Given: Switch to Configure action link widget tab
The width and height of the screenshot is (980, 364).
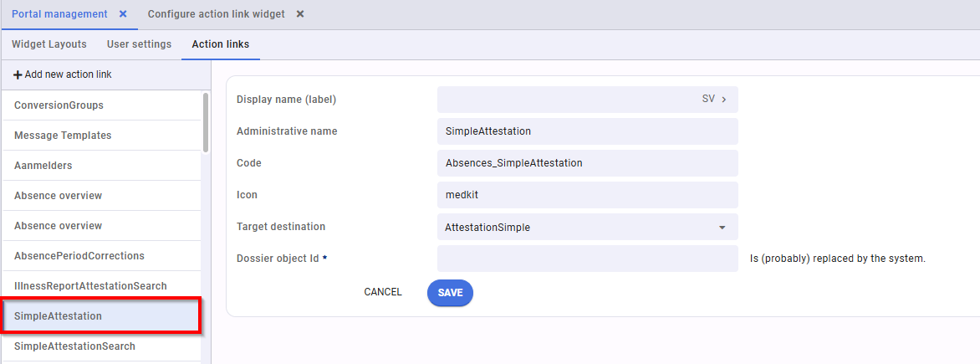Looking at the screenshot, I should [216, 14].
